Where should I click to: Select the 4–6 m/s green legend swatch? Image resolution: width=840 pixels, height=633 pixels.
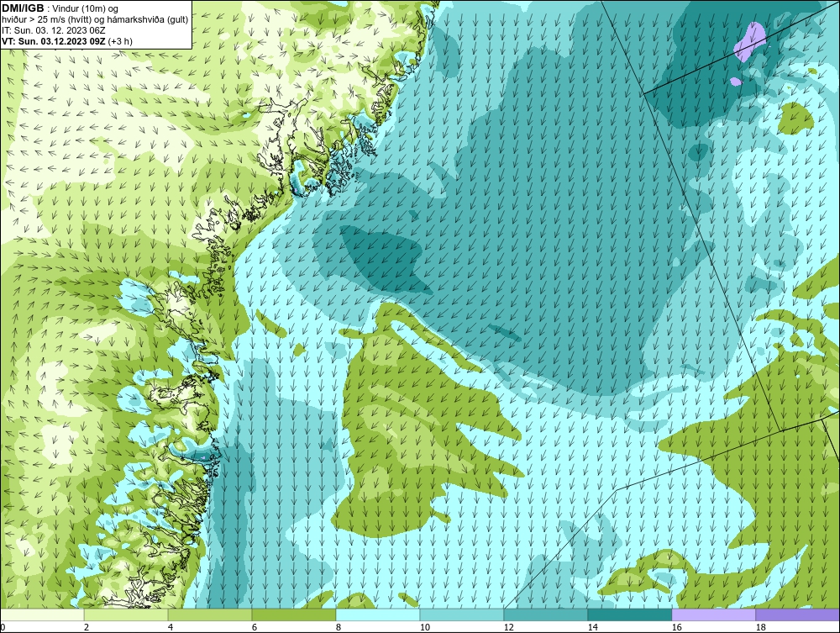tap(210, 615)
